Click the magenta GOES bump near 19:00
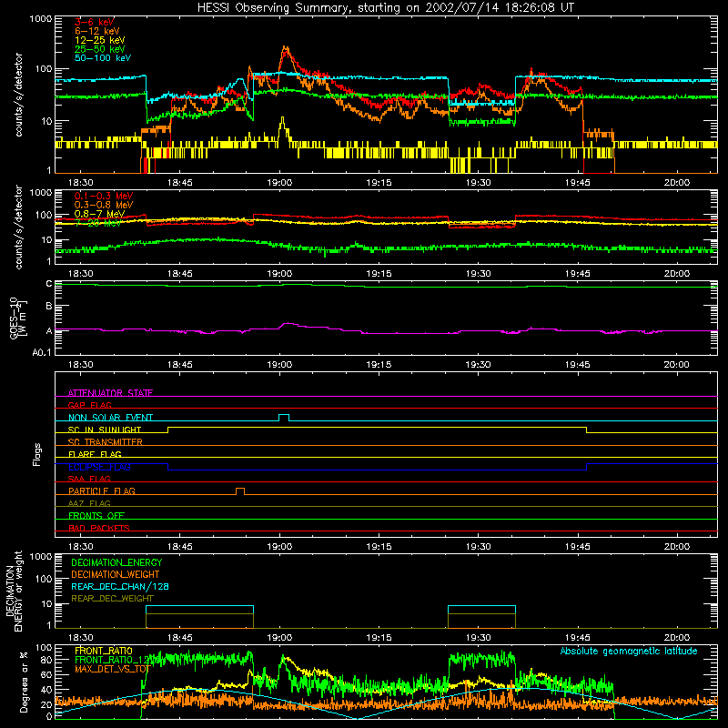 click(x=288, y=324)
